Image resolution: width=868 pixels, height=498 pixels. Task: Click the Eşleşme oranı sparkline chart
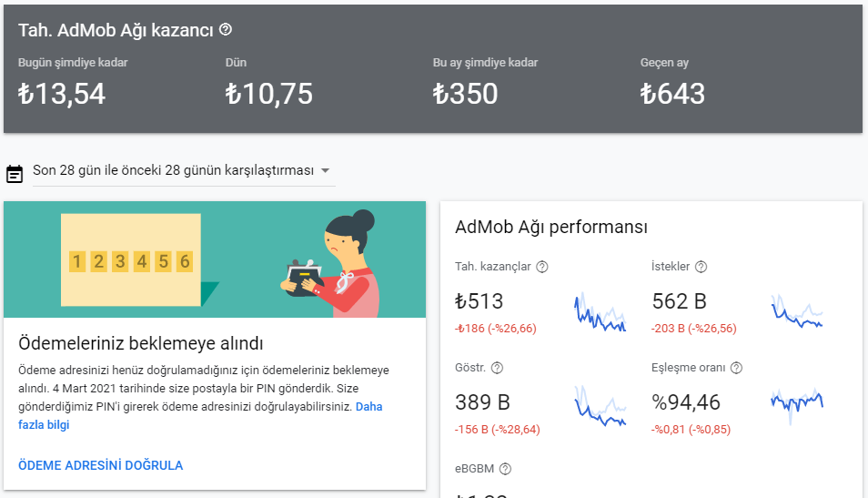[x=797, y=406]
